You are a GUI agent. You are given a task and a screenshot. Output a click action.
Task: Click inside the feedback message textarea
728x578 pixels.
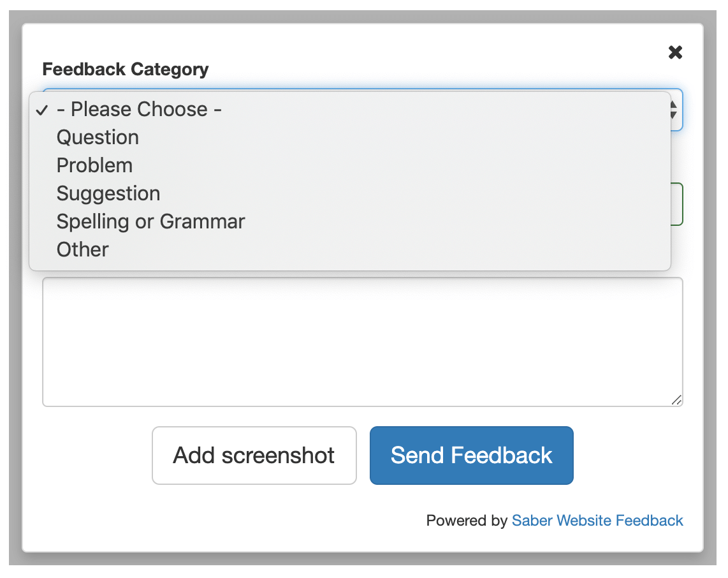[x=362, y=341]
